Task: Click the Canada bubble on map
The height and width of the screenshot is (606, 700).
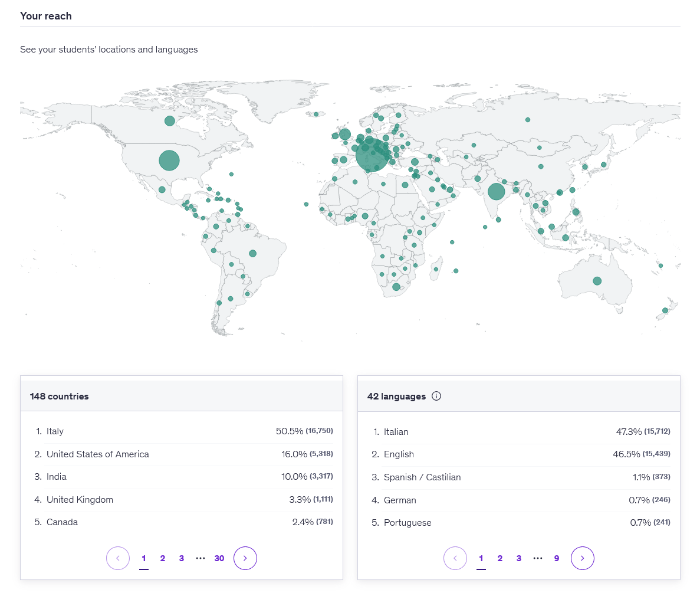Action: [170, 121]
